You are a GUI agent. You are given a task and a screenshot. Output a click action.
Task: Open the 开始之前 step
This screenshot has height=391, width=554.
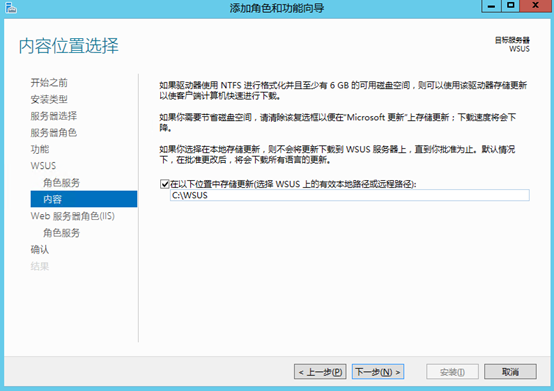[x=49, y=83]
